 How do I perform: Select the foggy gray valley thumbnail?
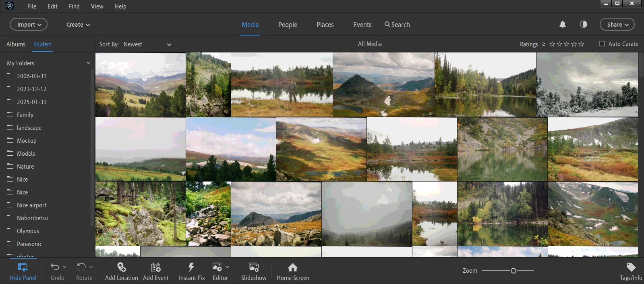pyautogui.click(x=367, y=214)
